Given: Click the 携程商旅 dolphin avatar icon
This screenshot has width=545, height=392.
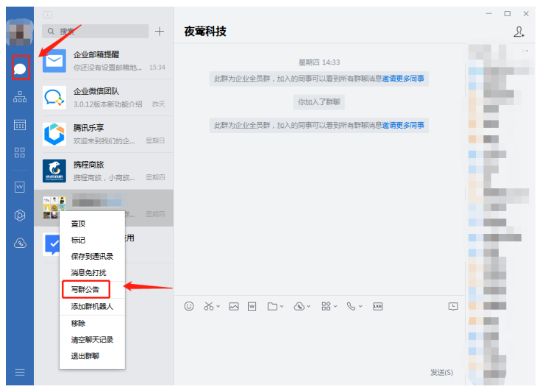Looking at the screenshot, I should pos(54,171).
